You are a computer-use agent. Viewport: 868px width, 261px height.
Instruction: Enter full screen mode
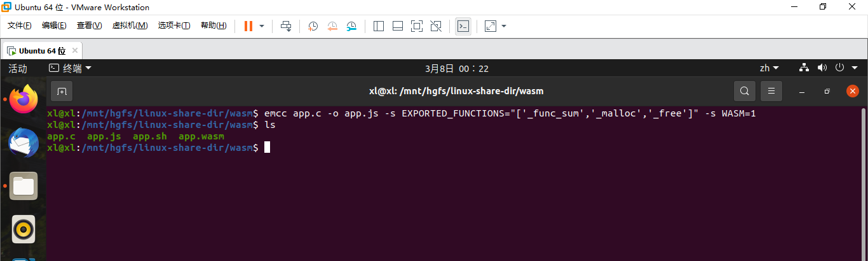[x=417, y=26]
